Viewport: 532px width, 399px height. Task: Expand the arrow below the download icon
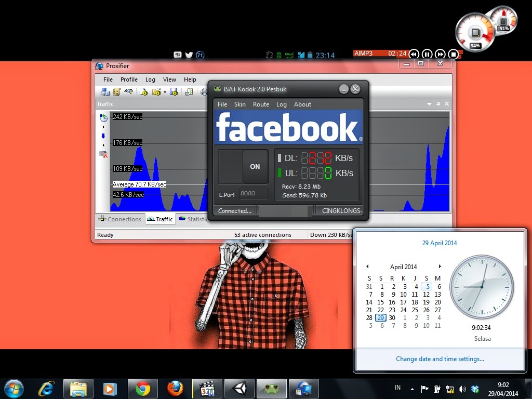pos(103,145)
